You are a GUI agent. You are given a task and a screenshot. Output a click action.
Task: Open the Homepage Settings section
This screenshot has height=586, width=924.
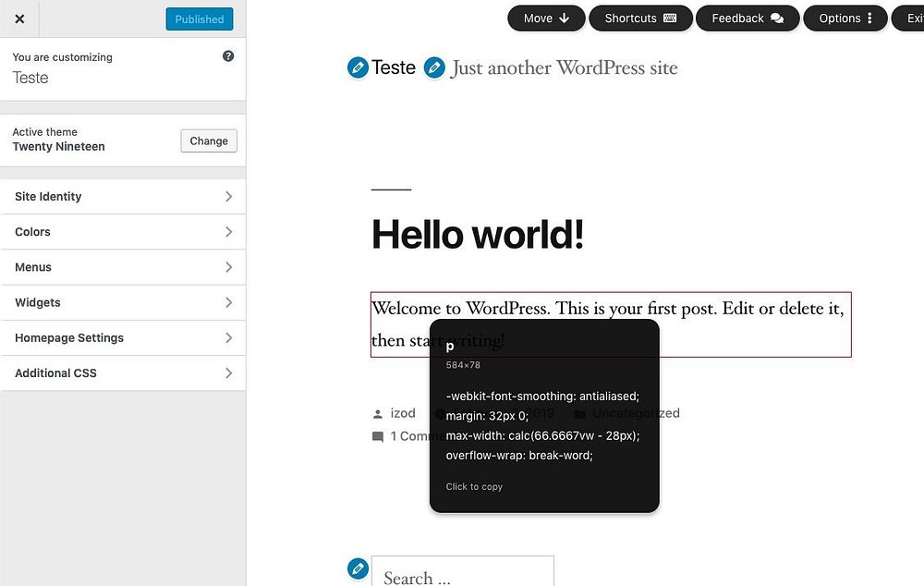coord(123,337)
